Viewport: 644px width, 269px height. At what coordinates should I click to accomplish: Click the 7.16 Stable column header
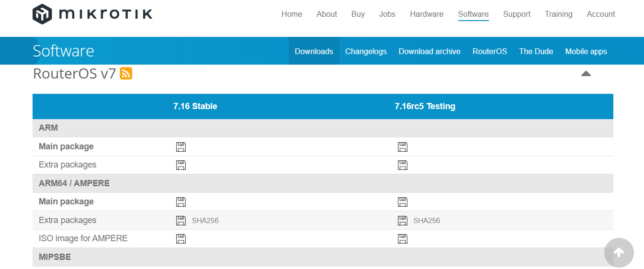[x=195, y=106]
